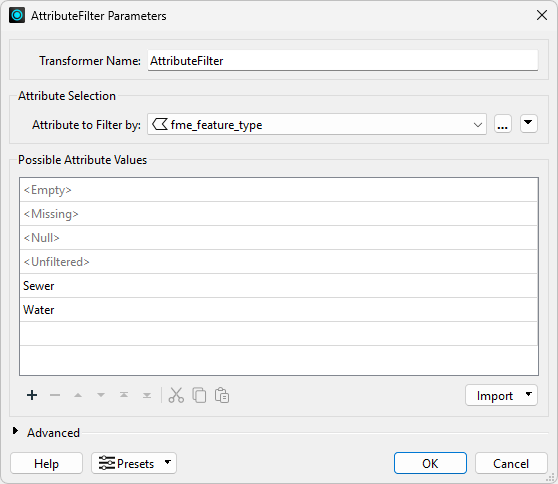Viewport: 558px width, 484px height.
Task: Click the Cancel button
Action: coord(511,463)
